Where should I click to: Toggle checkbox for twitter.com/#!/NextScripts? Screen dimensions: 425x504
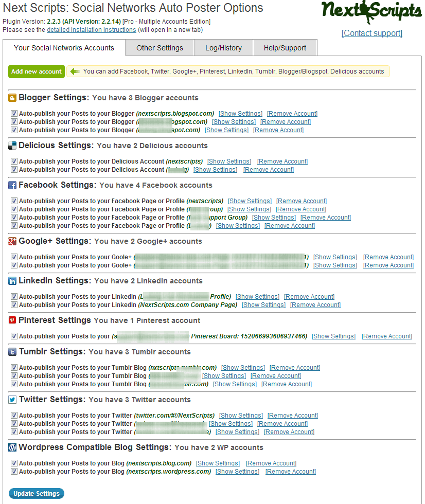click(x=14, y=416)
